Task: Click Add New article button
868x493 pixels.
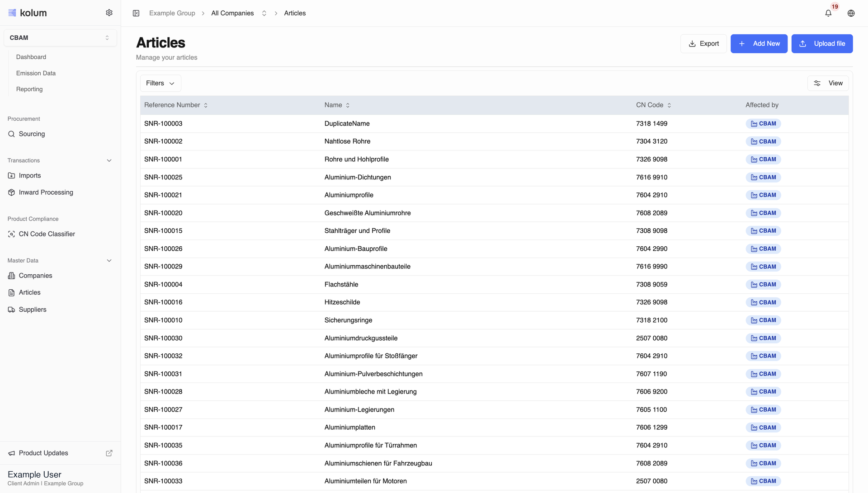Action: point(759,43)
